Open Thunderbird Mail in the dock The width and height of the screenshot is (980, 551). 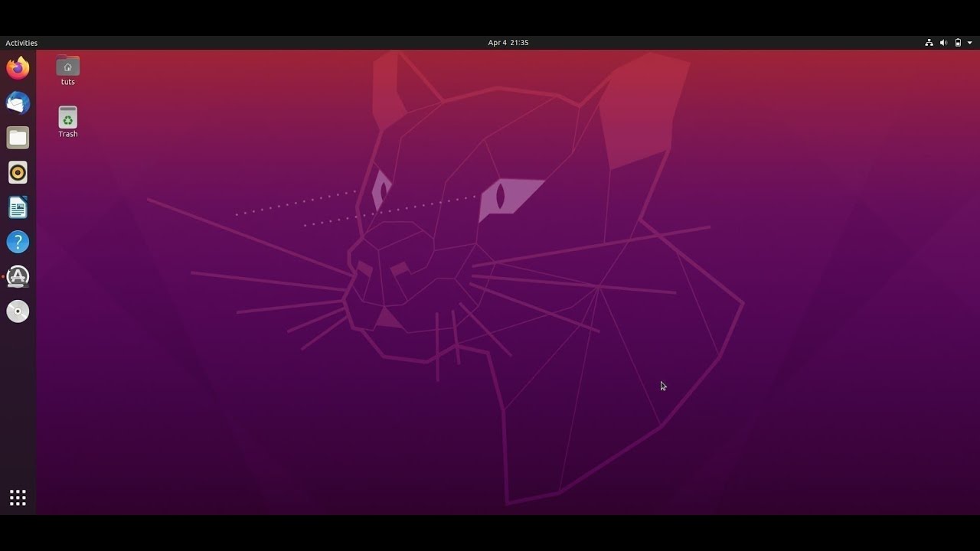point(18,103)
